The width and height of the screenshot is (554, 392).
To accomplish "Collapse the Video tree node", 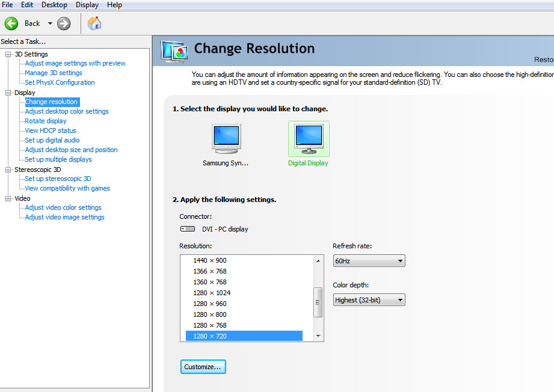I will (x=8, y=199).
